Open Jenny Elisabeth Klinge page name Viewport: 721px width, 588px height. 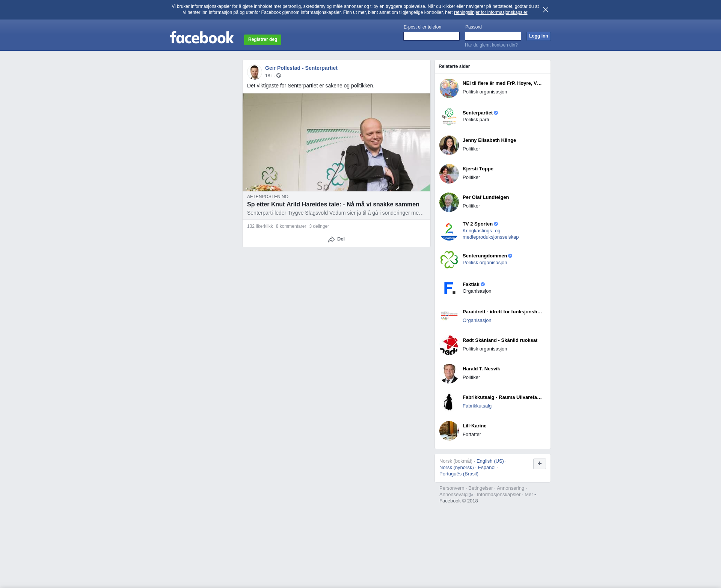point(489,140)
